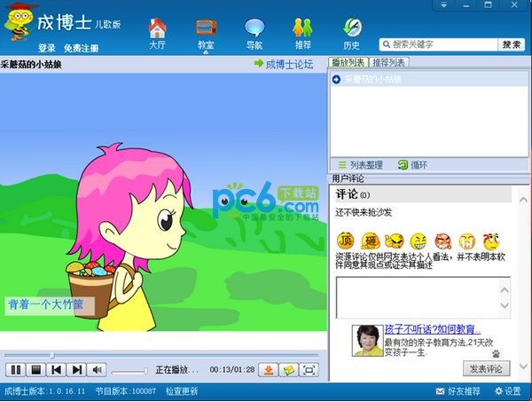532x402 pixels.
Task: Click the 用户评论 panel header
Action: click(x=348, y=178)
